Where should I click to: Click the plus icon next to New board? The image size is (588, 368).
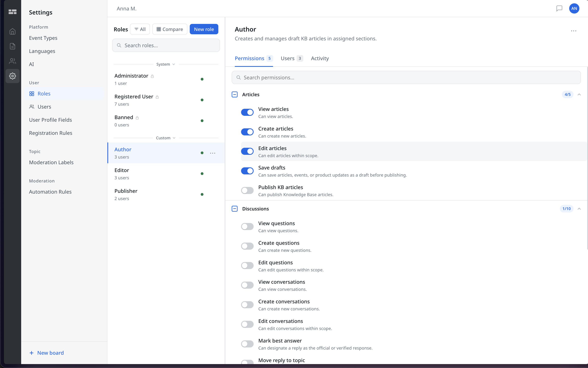click(x=31, y=353)
